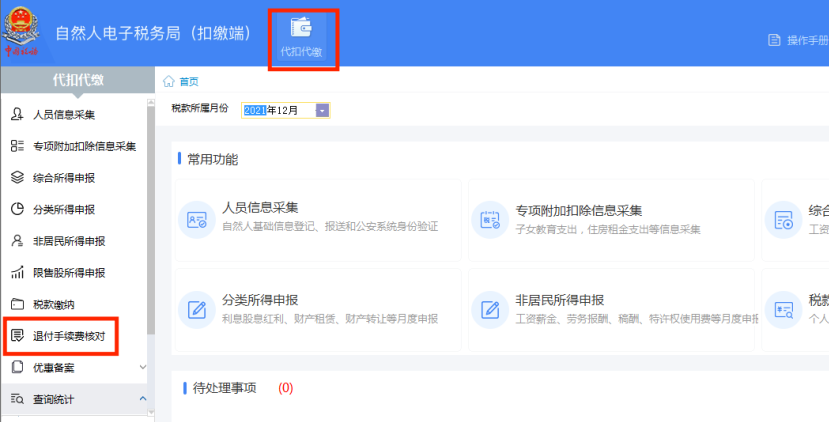Screen dimensions: 829x422
Task: Click the 税款所属月份 label
Action: [x=200, y=108]
